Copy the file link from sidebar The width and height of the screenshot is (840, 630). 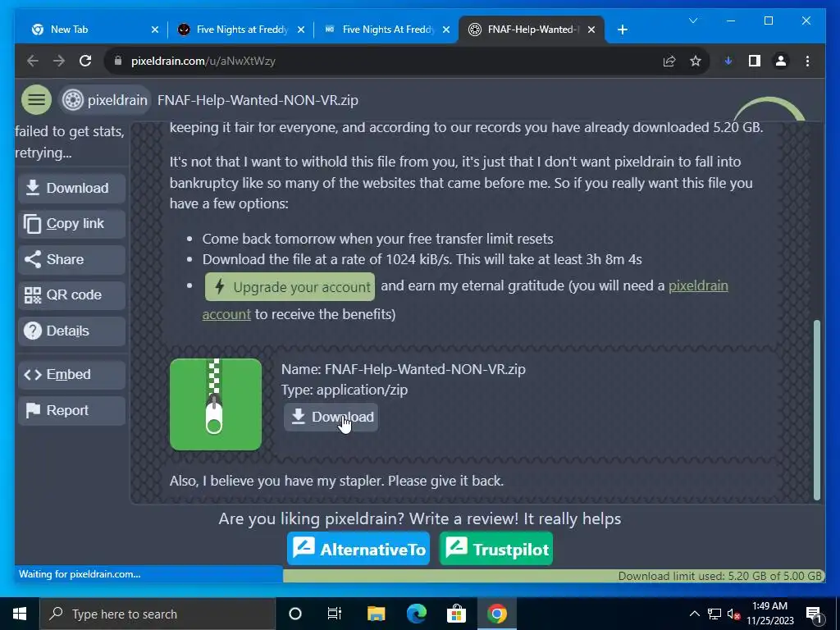point(72,223)
